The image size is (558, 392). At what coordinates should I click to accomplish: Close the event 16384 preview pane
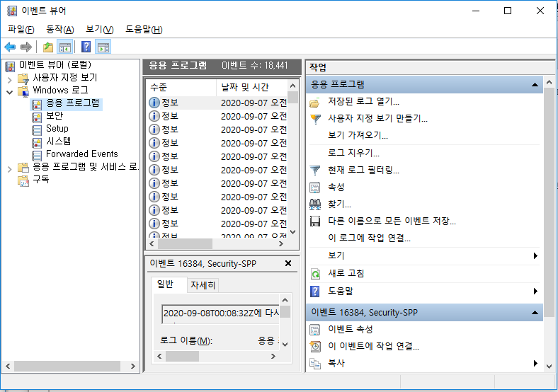tap(287, 263)
